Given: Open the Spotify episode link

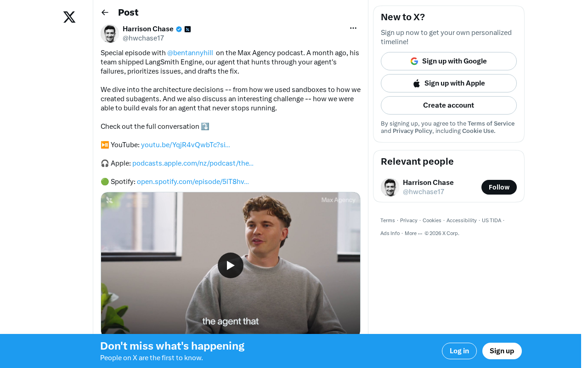Looking at the screenshot, I should [x=193, y=182].
